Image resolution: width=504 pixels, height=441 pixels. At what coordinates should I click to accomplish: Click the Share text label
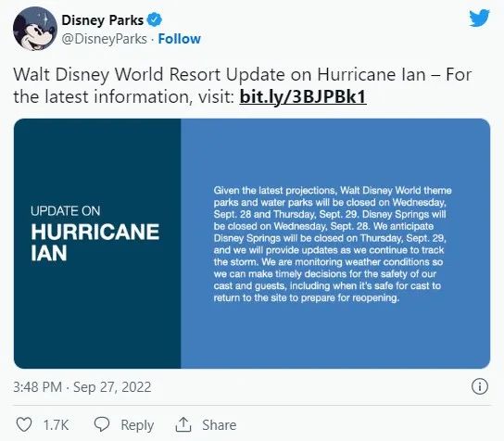tap(220, 425)
